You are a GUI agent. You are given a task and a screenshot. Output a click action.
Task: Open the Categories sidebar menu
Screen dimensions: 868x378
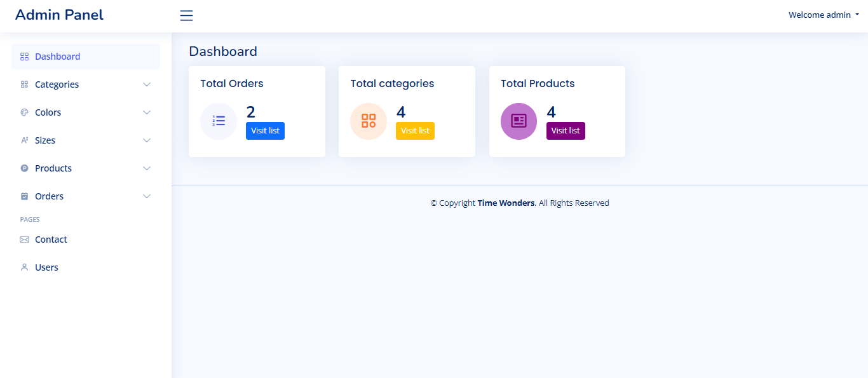[86, 84]
